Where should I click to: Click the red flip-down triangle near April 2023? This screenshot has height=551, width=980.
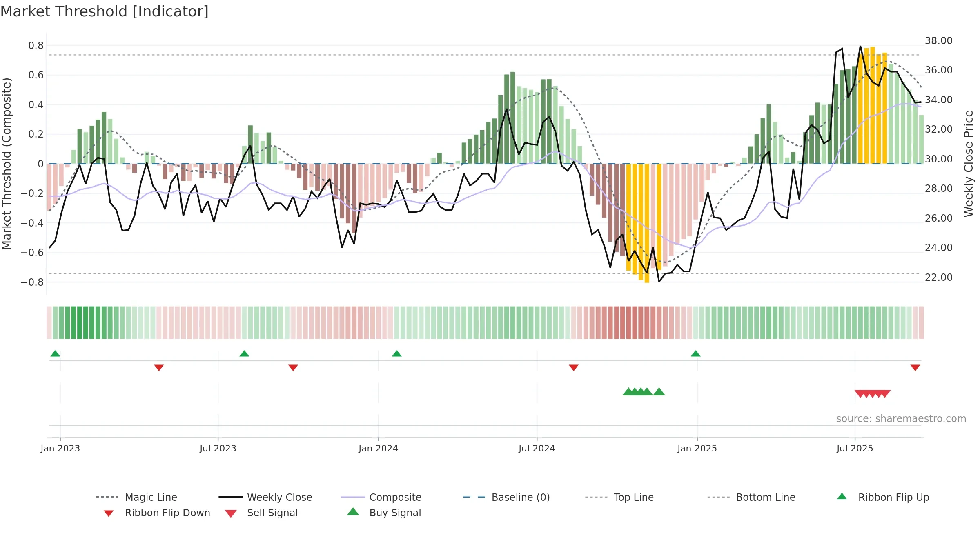pos(159,368)
